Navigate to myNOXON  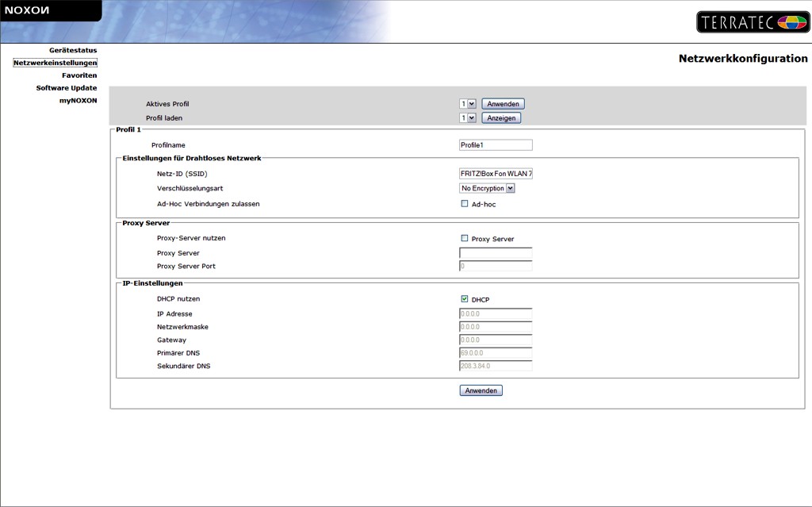click(78, 101)
